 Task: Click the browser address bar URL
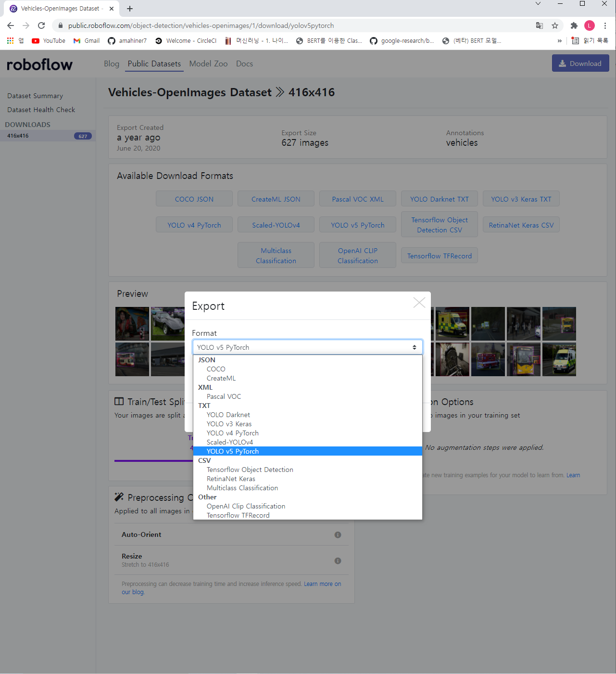(201, 25)
